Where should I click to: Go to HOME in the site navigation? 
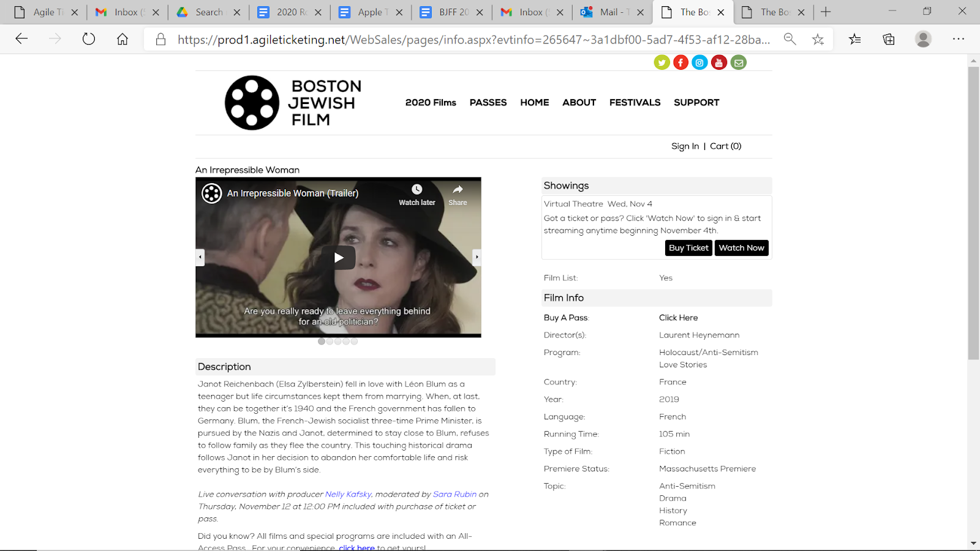tap(535, 102)
